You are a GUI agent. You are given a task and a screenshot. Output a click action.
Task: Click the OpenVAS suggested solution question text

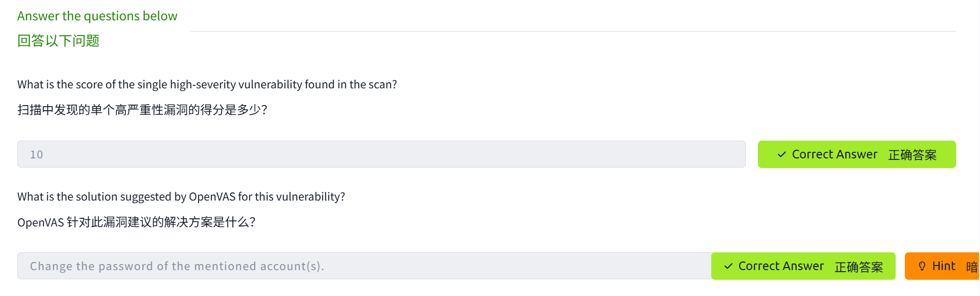(x=181, y=196)
